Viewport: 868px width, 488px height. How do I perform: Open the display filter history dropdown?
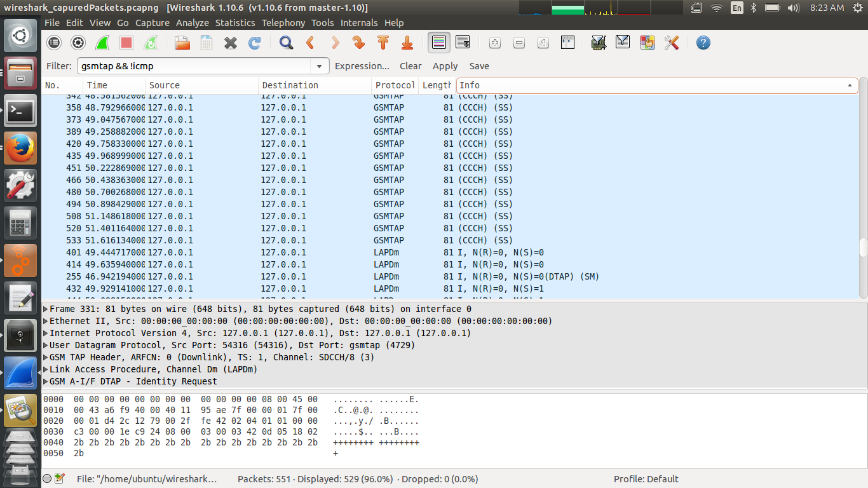(319, 66)
